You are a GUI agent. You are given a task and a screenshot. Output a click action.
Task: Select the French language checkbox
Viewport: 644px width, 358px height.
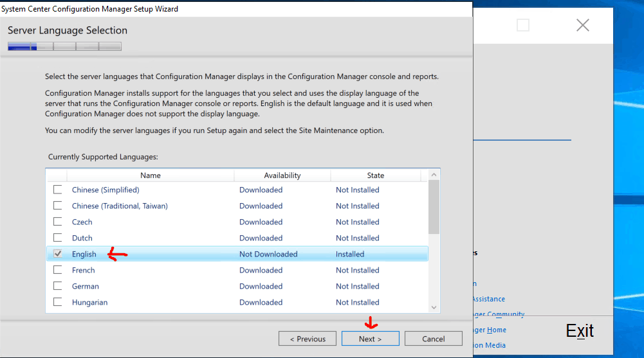(x=57, y=270)
